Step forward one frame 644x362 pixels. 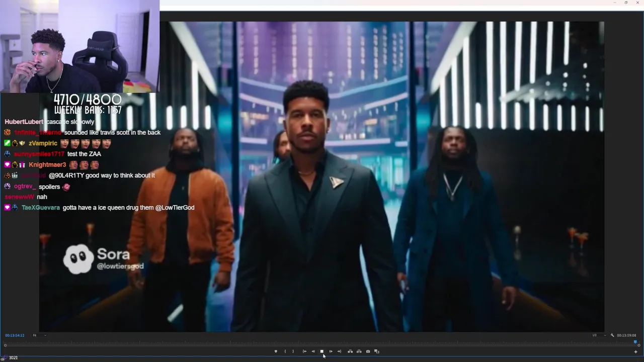(x=331, y=351)
